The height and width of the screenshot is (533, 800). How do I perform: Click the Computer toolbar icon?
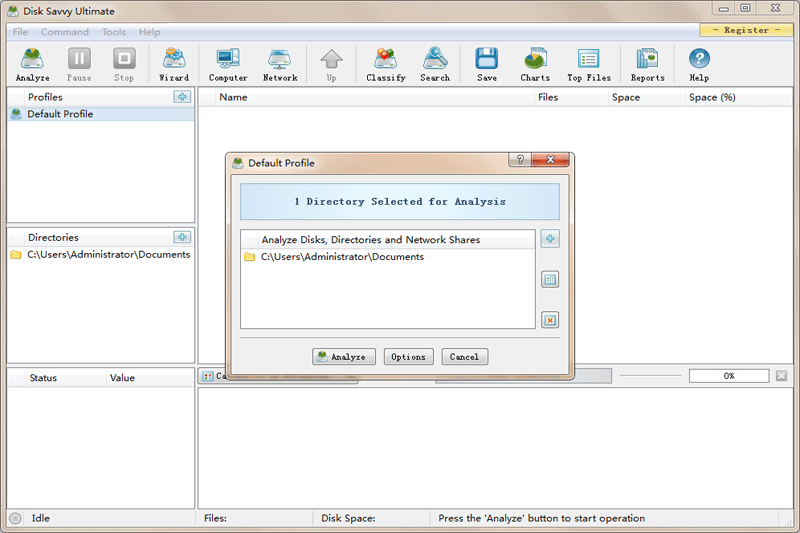pos(228,64)
